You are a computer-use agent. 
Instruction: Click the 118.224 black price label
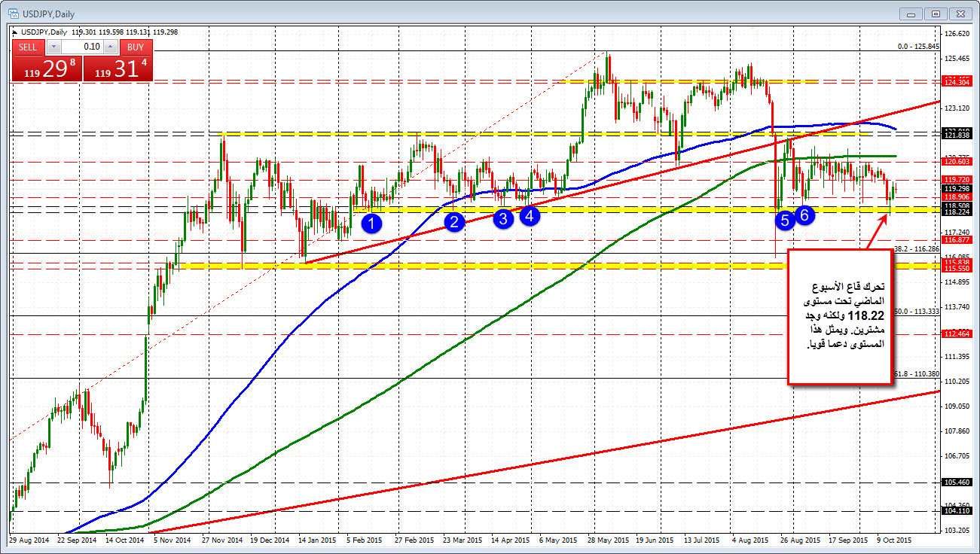click(957, 212)
